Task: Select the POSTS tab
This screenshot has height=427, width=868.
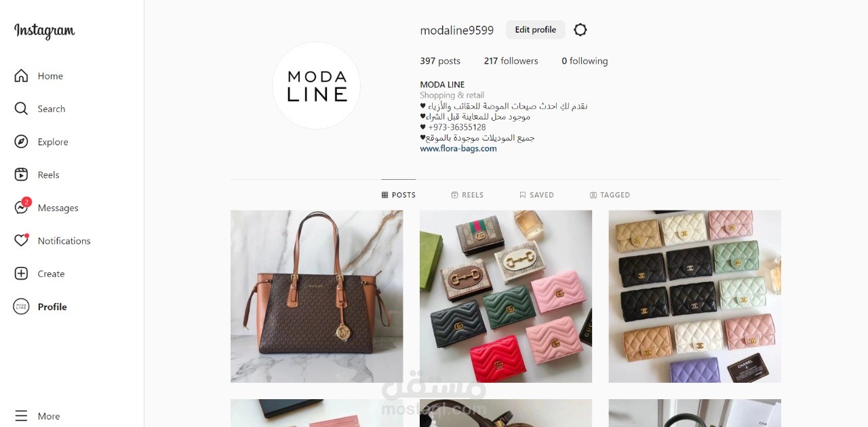Action: click(x=399, y=195)
